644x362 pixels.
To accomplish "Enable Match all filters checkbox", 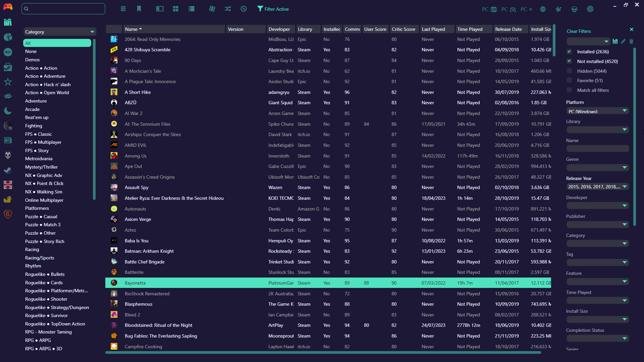I will [569, 90].
